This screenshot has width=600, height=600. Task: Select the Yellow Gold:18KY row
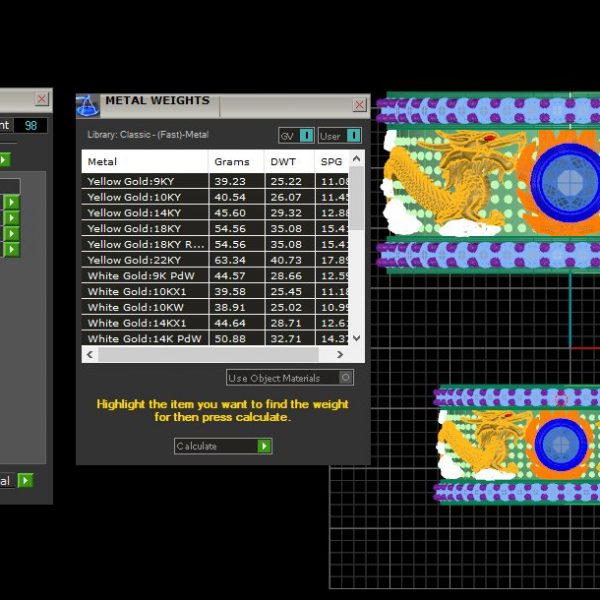[215, 228]
